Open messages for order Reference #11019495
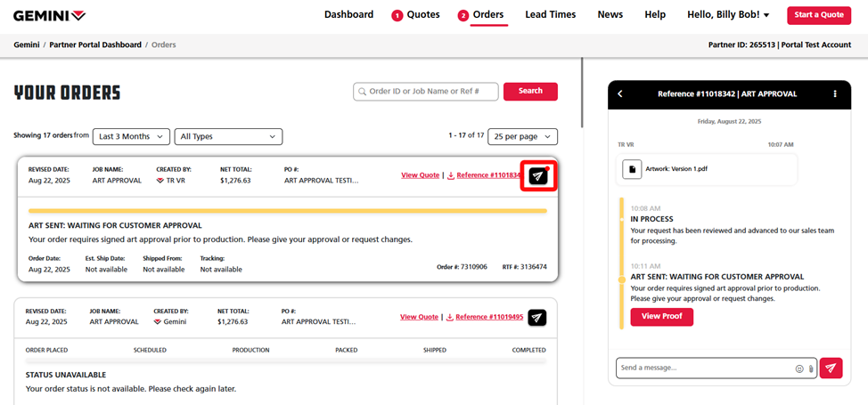Image resolution: width=868 pixels, height=405 pixels. [x=536, y=317]
